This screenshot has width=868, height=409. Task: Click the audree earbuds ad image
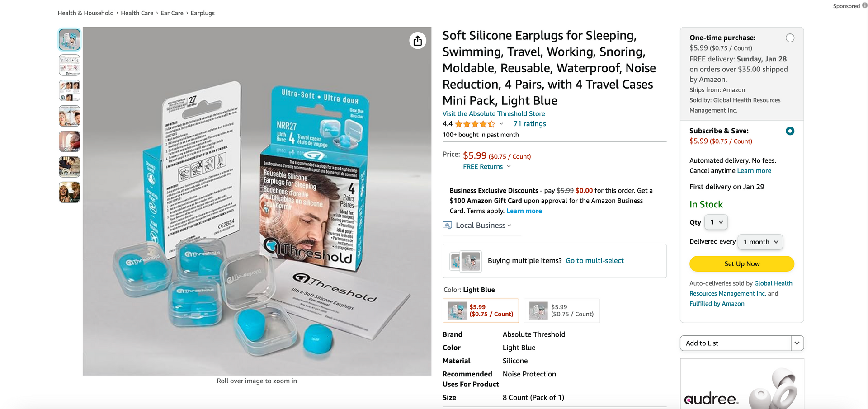pos(742,384)
